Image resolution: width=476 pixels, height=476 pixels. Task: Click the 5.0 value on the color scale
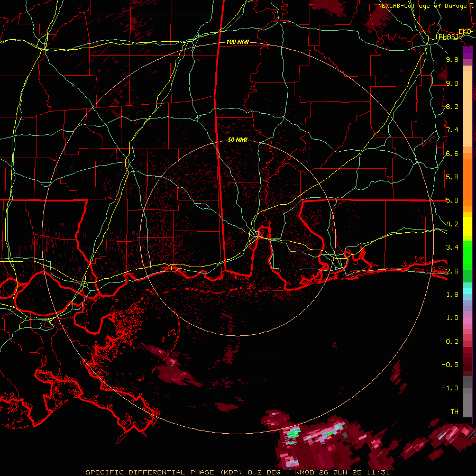[x=452, y=200]
